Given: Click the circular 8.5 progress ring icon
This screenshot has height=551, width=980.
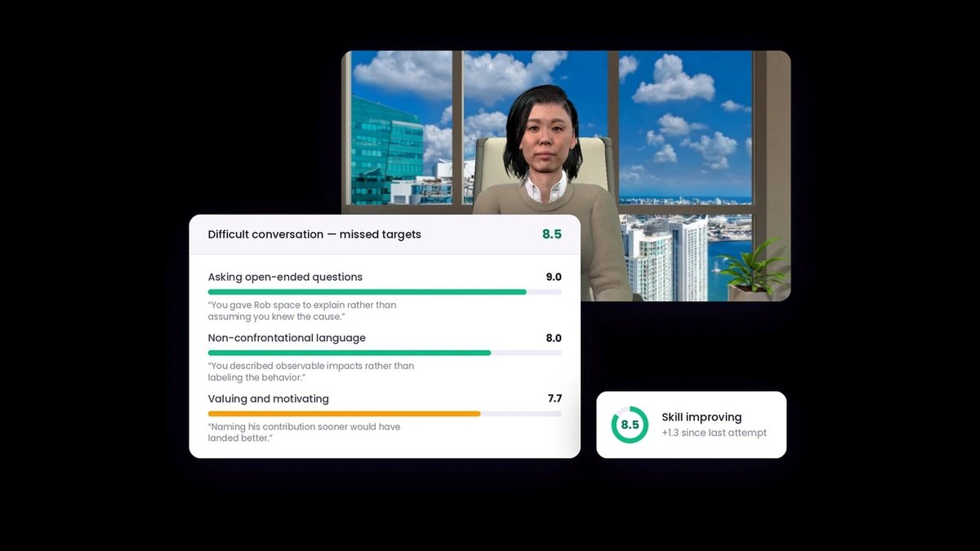Looking at the screenshot, I should click(x=630, y=425).
